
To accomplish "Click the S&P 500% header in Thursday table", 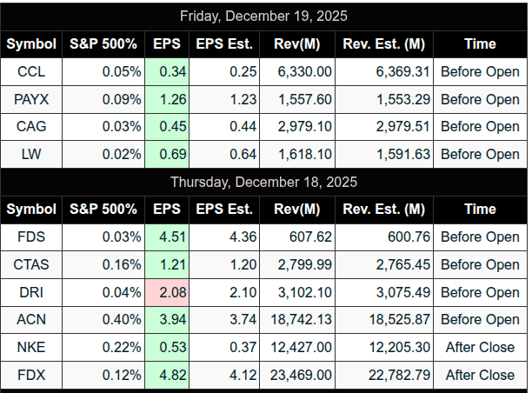I will 103,209.
